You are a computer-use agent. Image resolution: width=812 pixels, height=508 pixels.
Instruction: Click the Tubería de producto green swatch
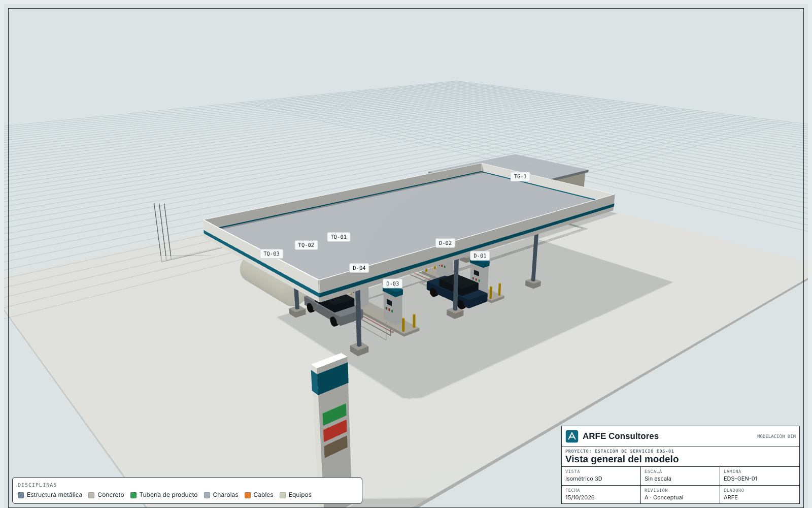click(x=133, y=495)
